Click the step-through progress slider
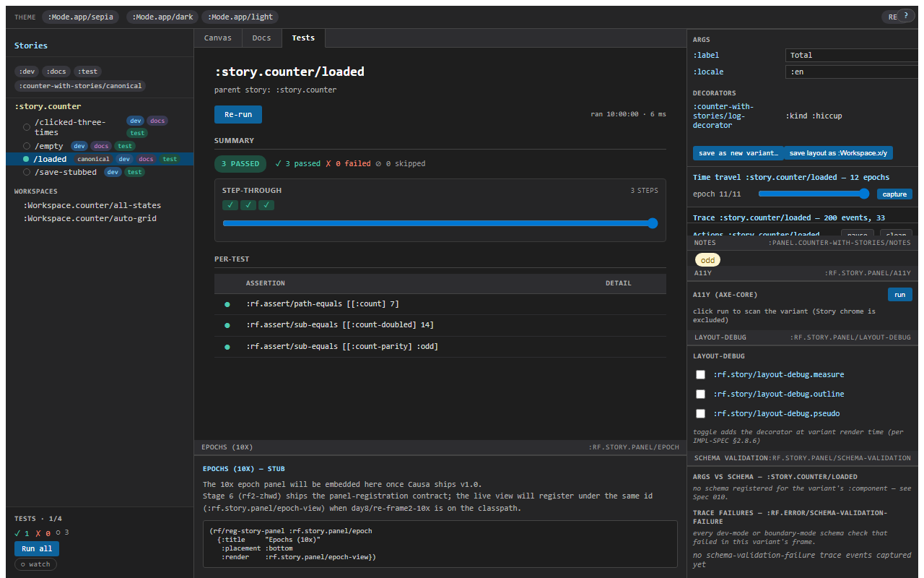 (440, 223)
